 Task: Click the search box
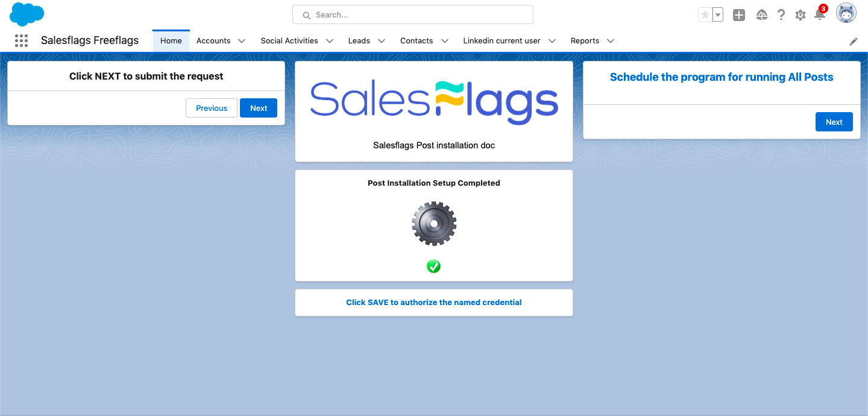413,14
